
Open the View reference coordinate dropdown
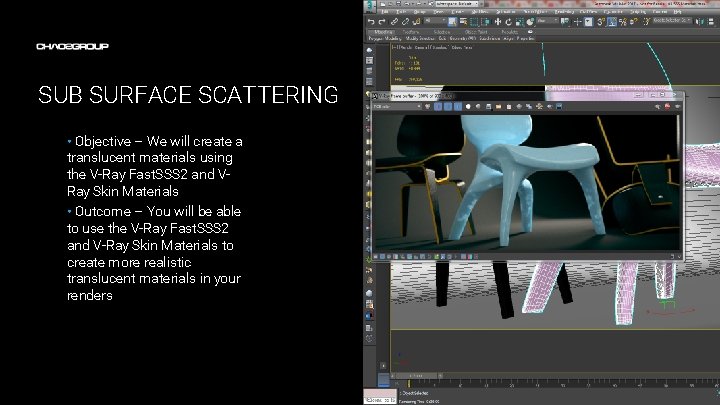pyautogui.click(x=548, y=21)
